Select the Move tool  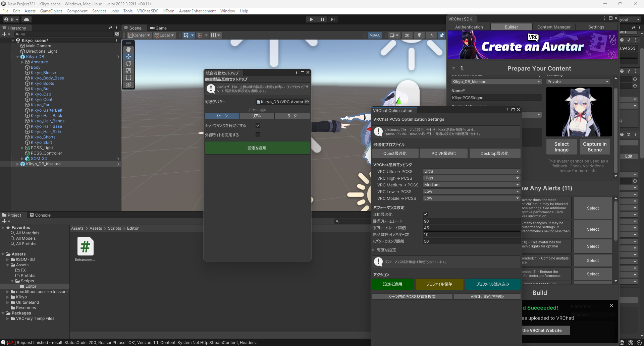(128, 57)
